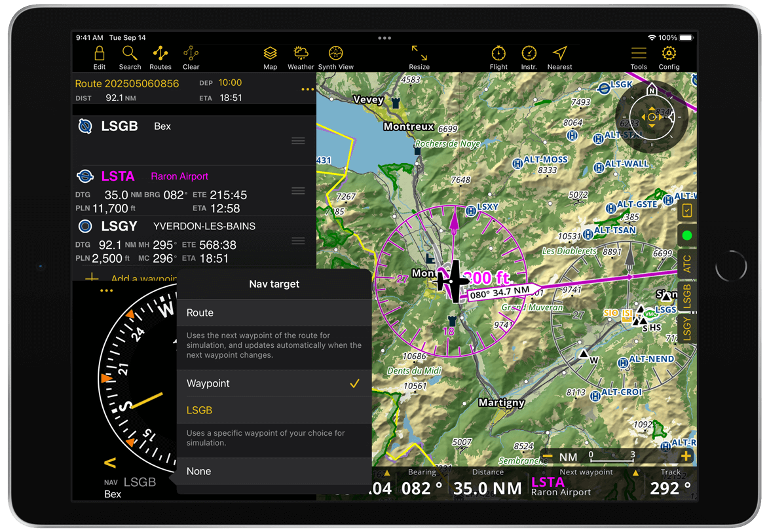Tap the LSTA airport icon in route list

[85, 176]
